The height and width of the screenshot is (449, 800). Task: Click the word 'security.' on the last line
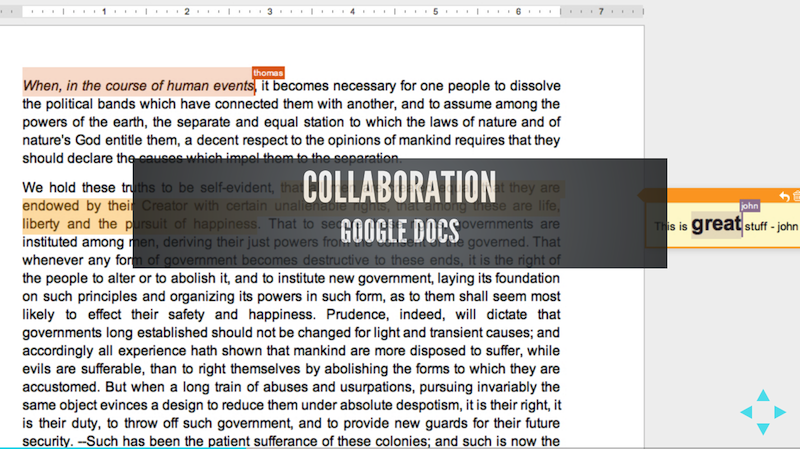[48, 441]
